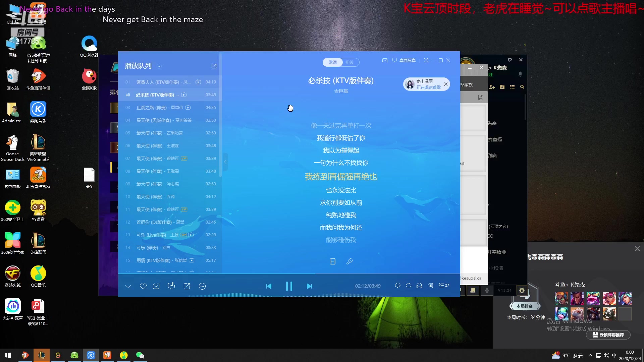The height and width of the screenshot is (362, 644).
Task: Select 可乐 (伴奏) - 刘白 track
Action: coord(169,248)
